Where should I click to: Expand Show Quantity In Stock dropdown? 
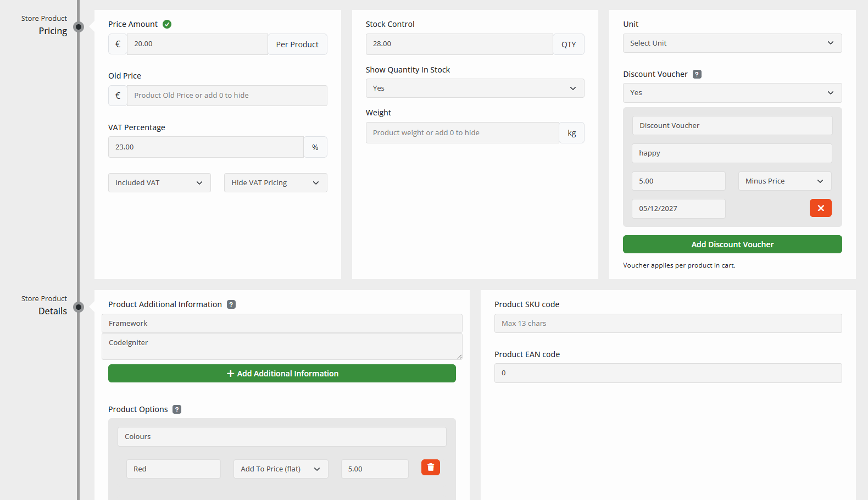pos(475,88)
